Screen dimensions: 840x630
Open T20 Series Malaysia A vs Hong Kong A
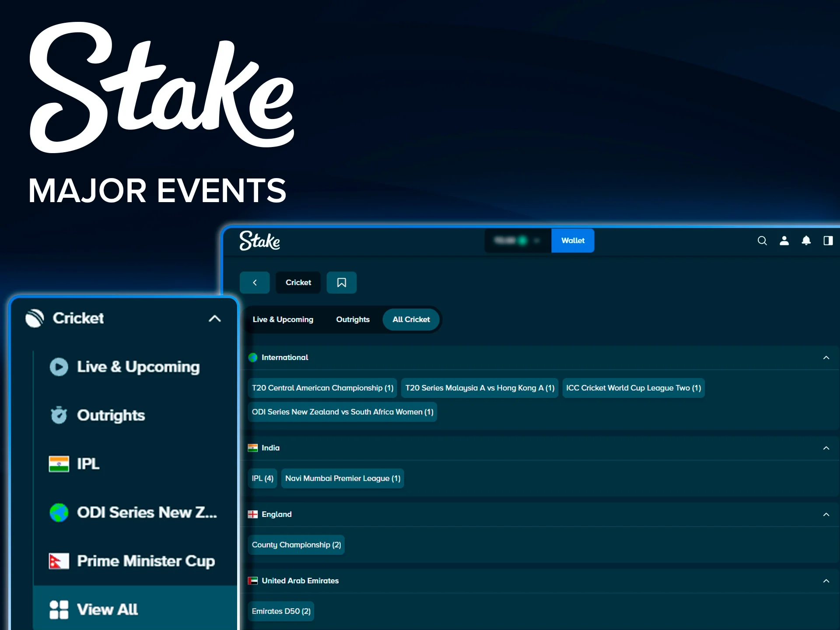tap(479, 388)
